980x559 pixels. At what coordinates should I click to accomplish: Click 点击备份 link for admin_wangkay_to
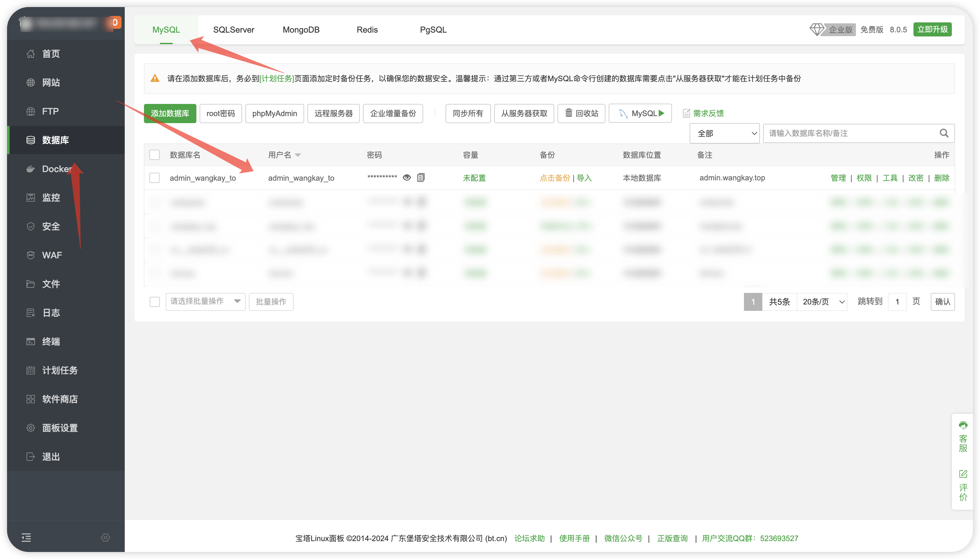(x=554, y=178)
